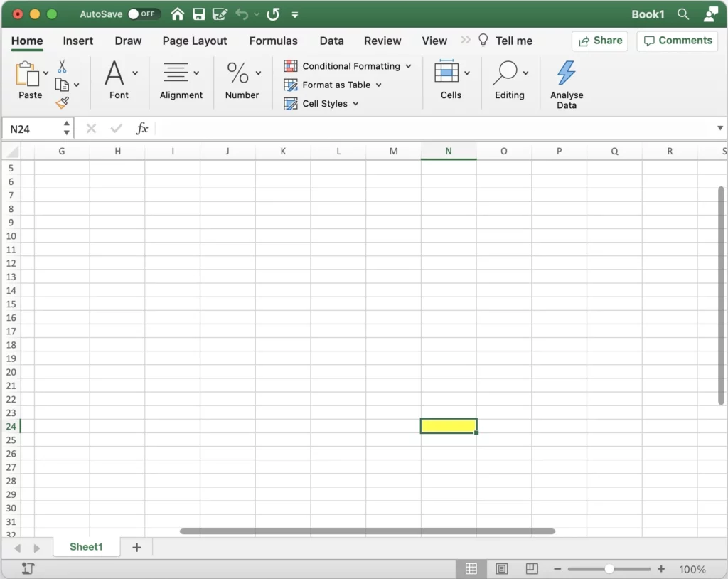Click the Share button

point(599,41)
